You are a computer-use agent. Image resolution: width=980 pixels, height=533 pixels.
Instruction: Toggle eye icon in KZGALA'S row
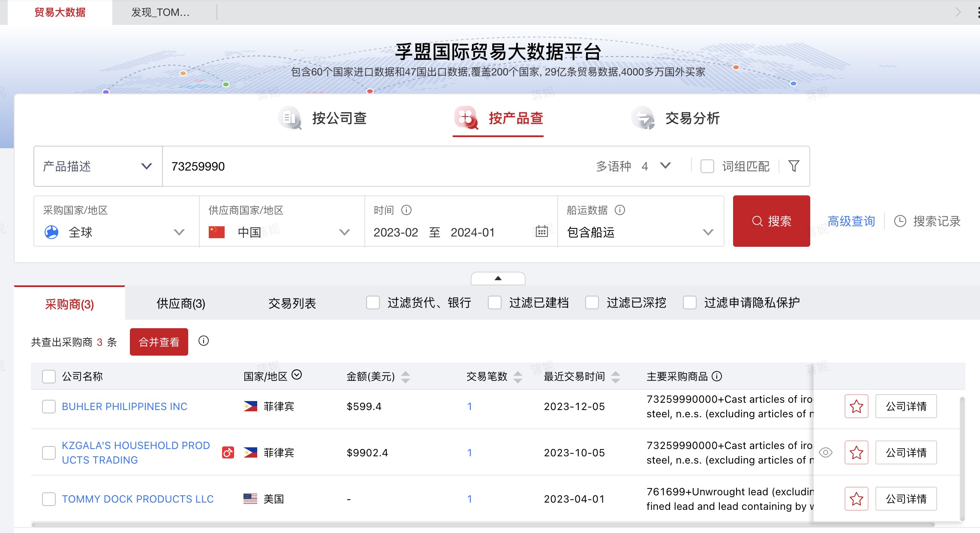click(x=825, y=452)
